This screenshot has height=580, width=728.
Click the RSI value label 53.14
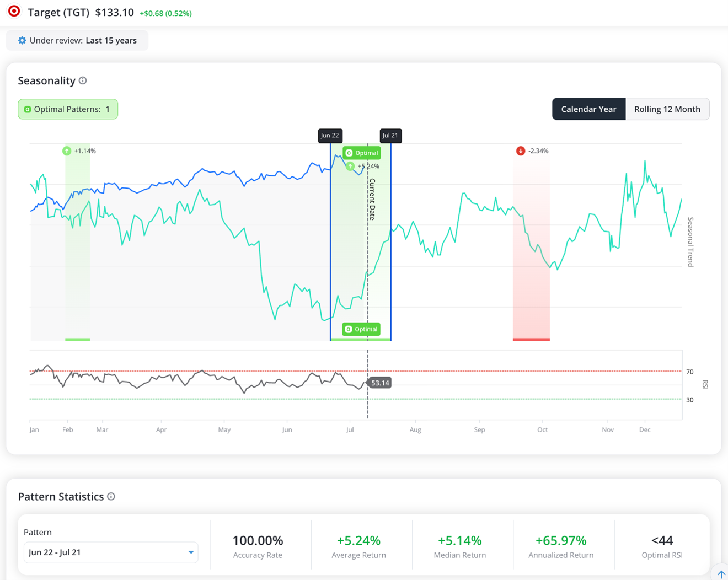[379, 383]
